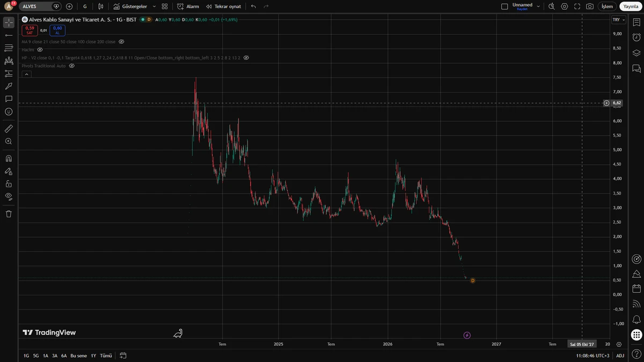This screenshot has width=644, height=362.
Task: Expand the Göstergeler favorites dropdown arrow
Action: (x=154, y=6)
